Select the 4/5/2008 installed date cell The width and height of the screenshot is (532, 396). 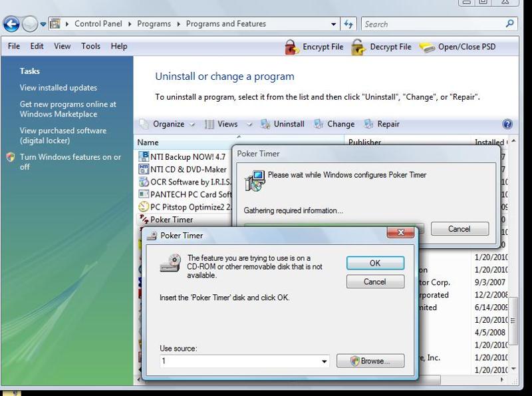[490, 333]
